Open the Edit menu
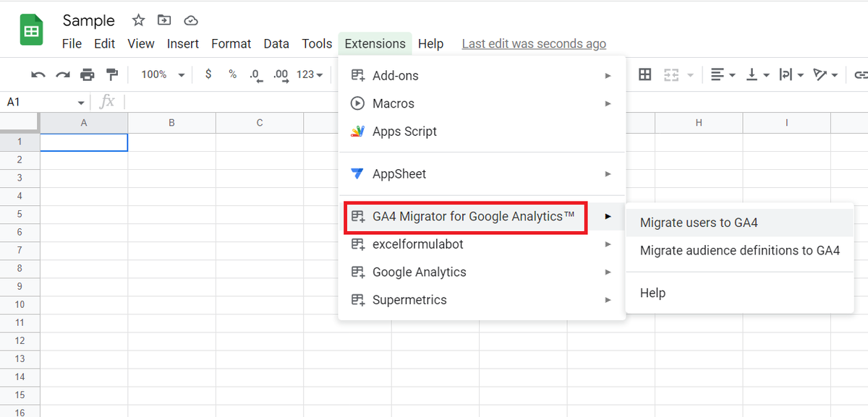The height and width of the screenshot is (417, 868). (x=105, y=43)
